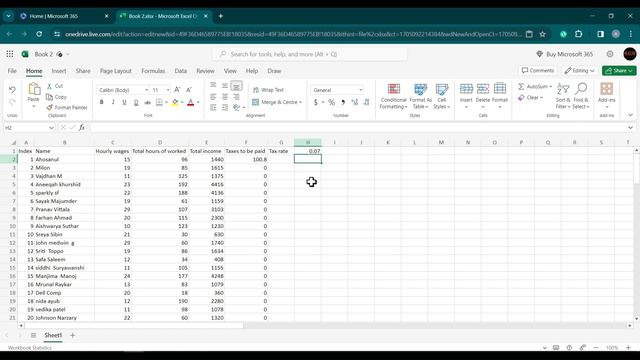The width and height of the screenshot is (640, 360).
Task: Click the Paste clipboard icon
Action: (x=34, y=89)
